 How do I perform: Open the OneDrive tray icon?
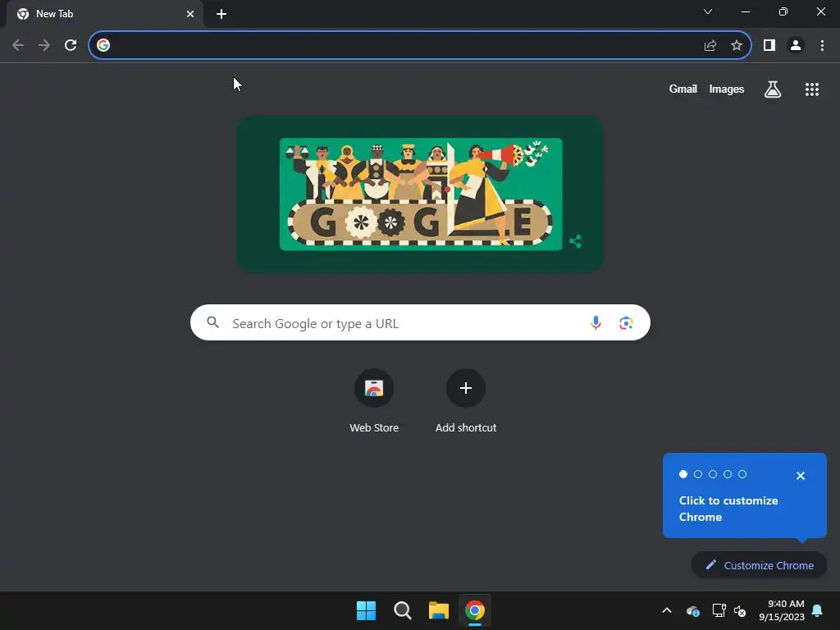(693, 610)
